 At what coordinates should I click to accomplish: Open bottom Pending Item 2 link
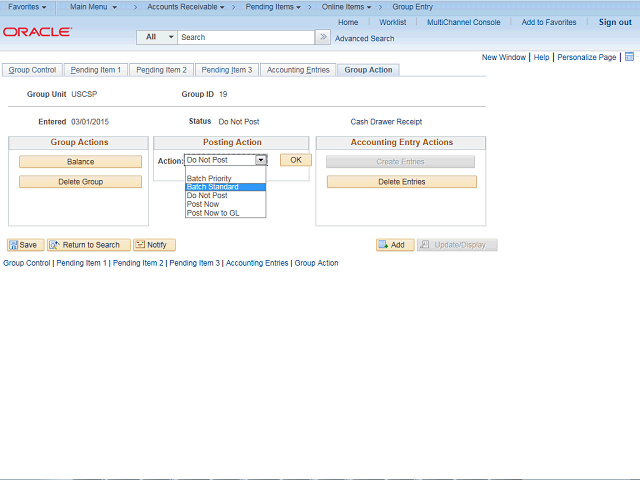(138, 263)
